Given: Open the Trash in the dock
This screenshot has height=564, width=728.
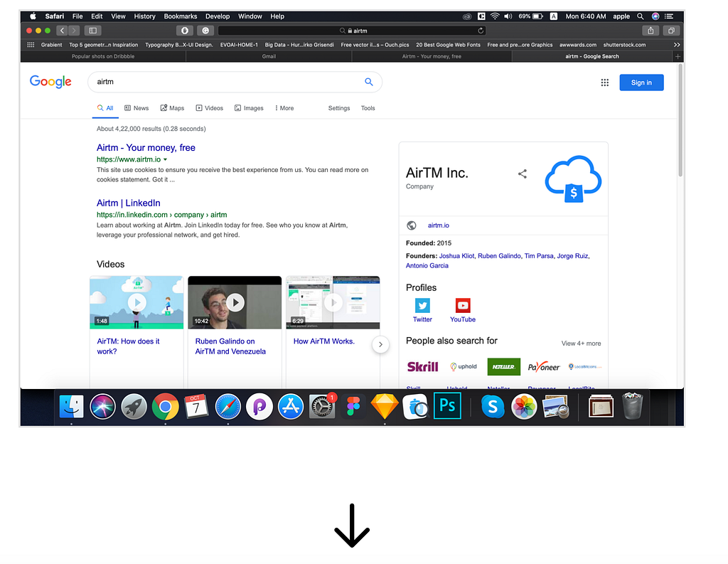Looking at the screenshot, I should [x=632, y=405].
